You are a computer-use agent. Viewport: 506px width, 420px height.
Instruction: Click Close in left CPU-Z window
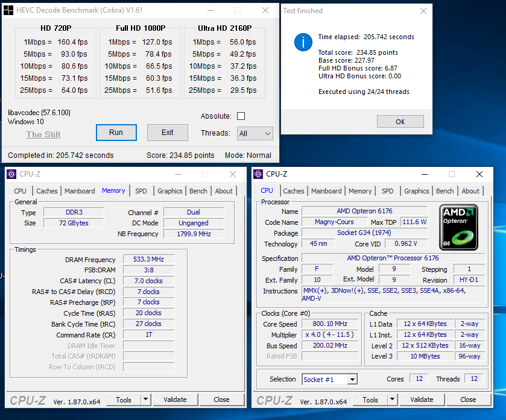pyautogui.click(x=222, y=400)
